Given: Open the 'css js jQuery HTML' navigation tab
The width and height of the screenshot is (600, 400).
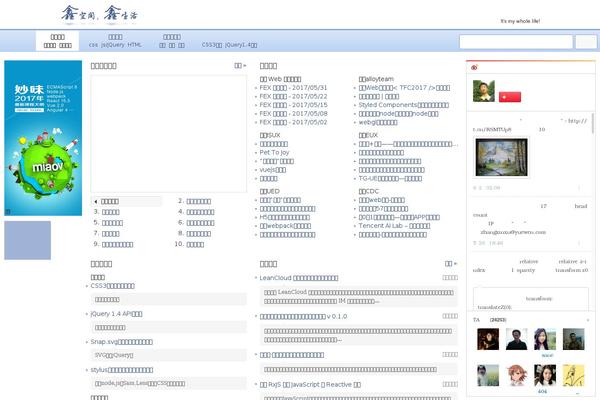Looking at the screenshot, I should 115,41.
